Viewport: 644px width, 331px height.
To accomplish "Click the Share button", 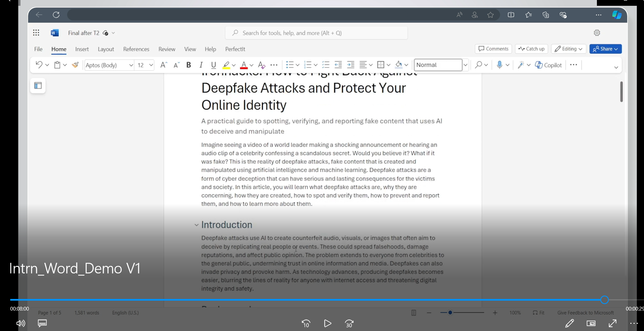I will [x=605, y=49].
